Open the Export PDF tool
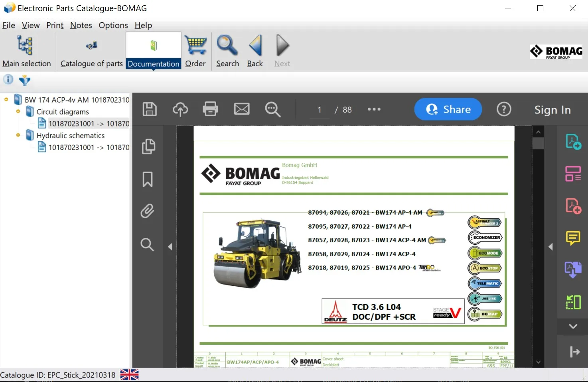The height and width of the screenshot is (382, 588). 573,141
